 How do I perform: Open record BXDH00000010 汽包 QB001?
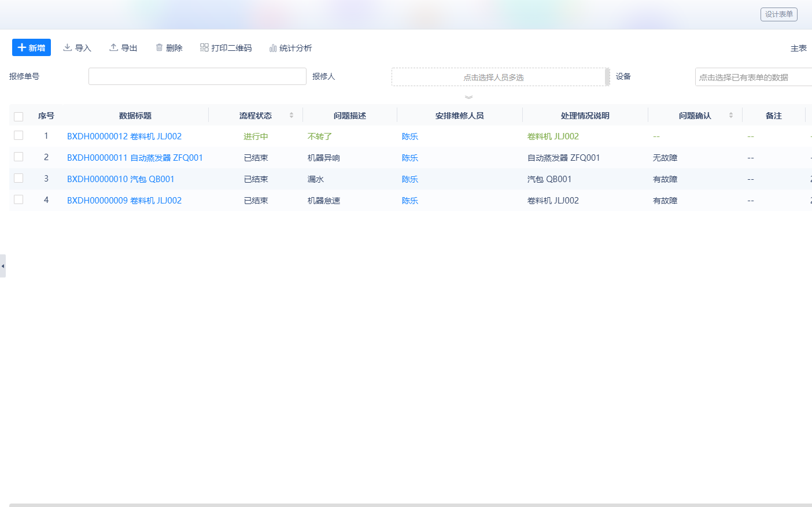point(120,179)
